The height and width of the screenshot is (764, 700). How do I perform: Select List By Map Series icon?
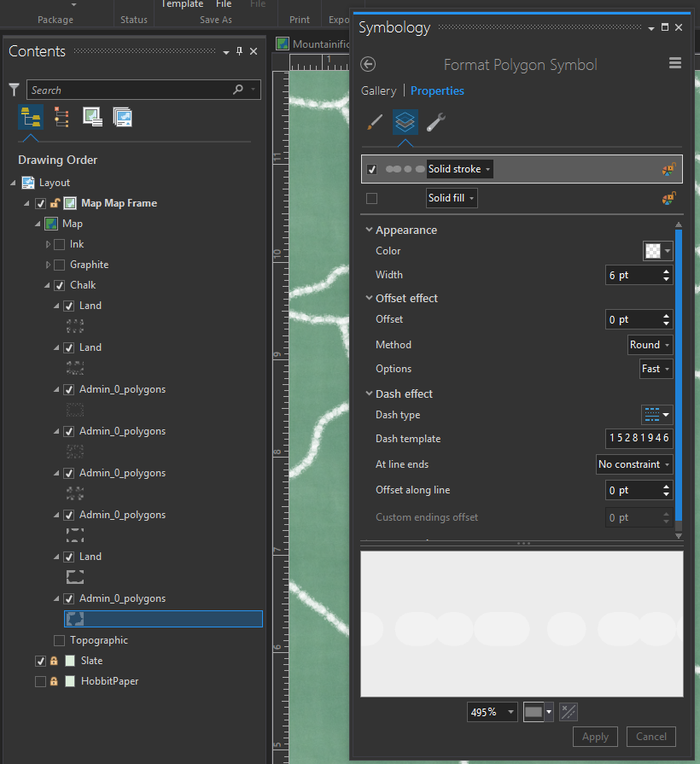(122, 118)
